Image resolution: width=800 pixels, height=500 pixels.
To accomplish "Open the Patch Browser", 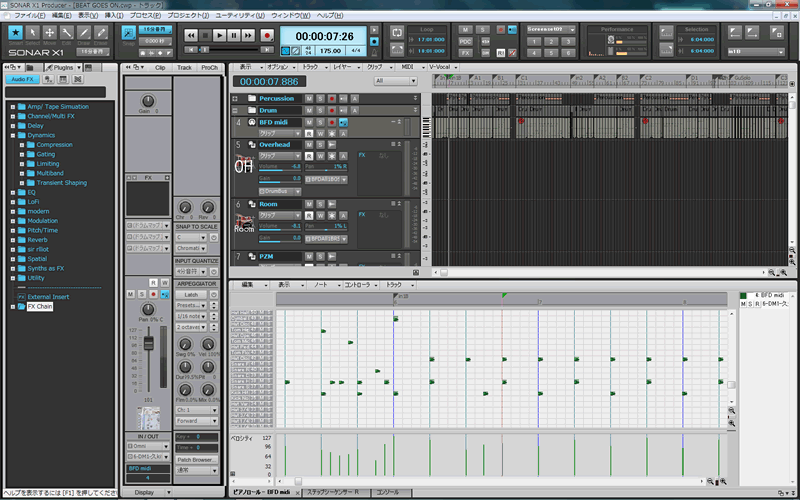I will (196, 460).
